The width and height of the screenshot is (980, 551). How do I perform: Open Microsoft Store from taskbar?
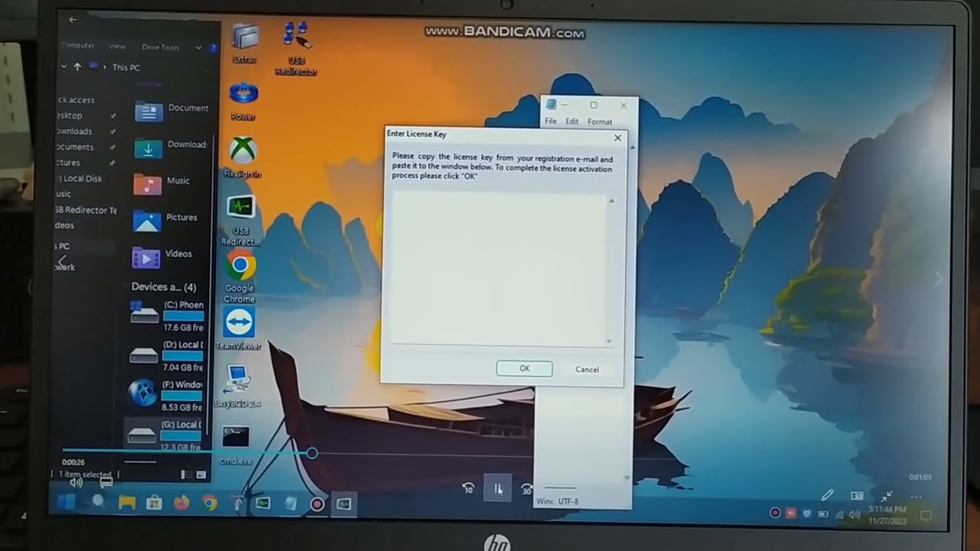154,503
